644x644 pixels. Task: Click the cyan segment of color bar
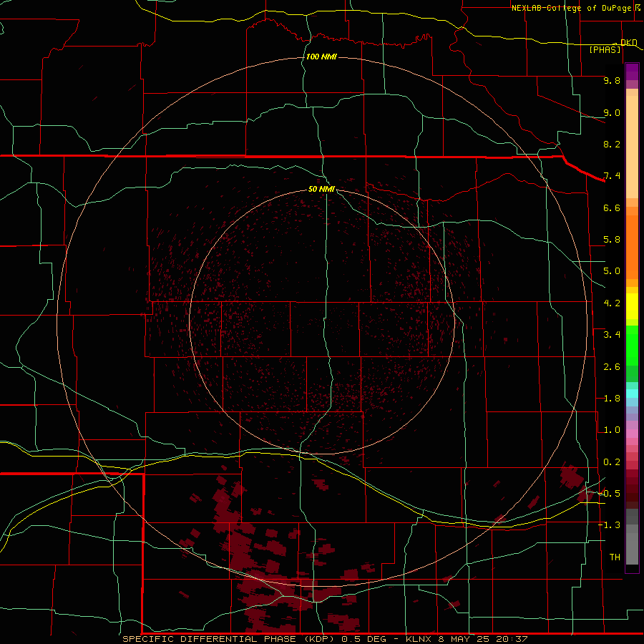pos(632,394)
